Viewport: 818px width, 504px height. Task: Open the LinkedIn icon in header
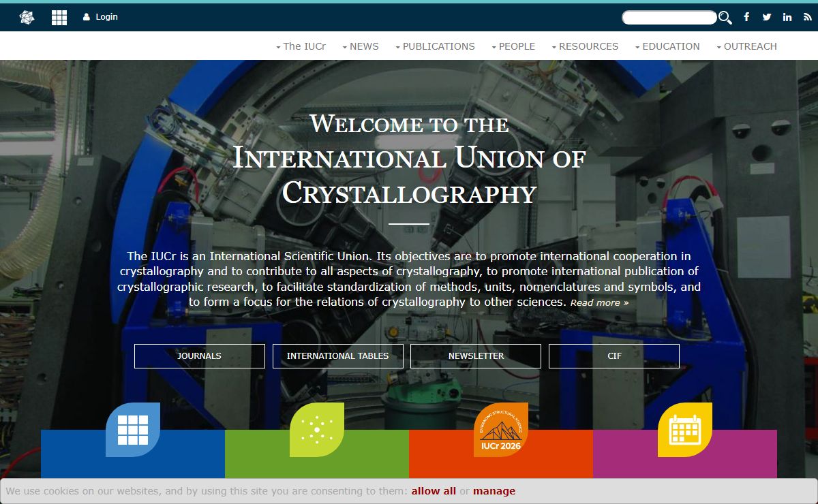[x=787, y=17]
